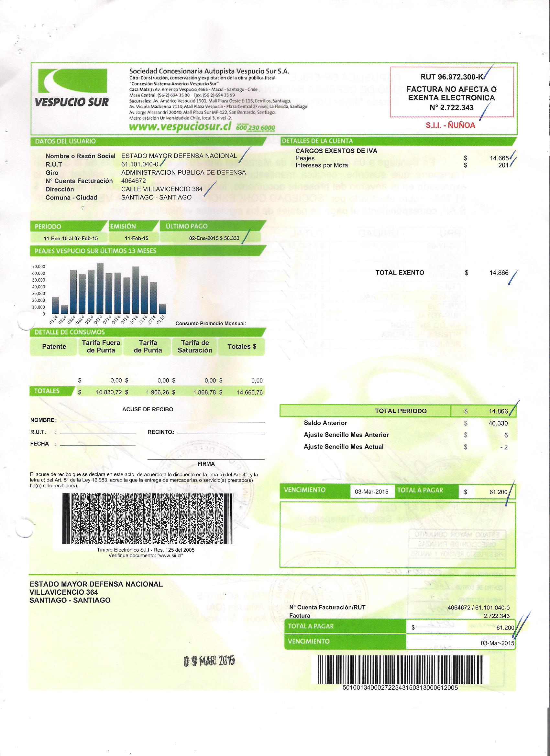Click the Ajuste Sencillo Mes Actual value -2
Screen dimensions: 550x756
[x=504, y=447]
